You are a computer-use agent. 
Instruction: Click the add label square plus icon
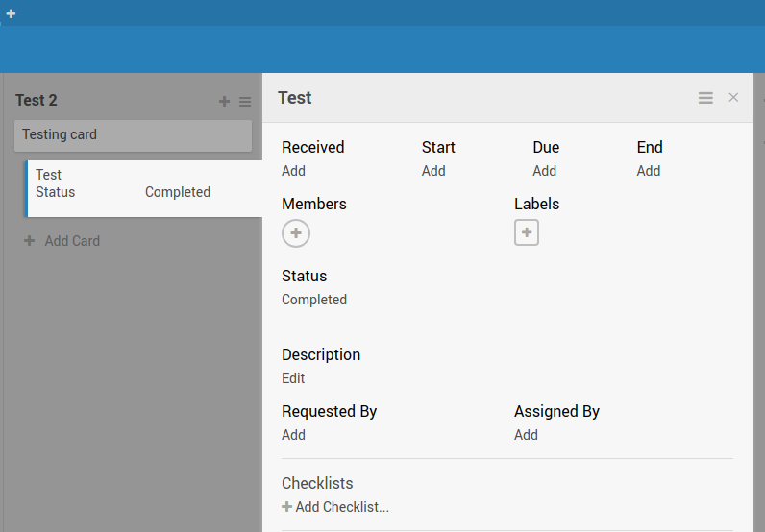(x=527, y=232)
